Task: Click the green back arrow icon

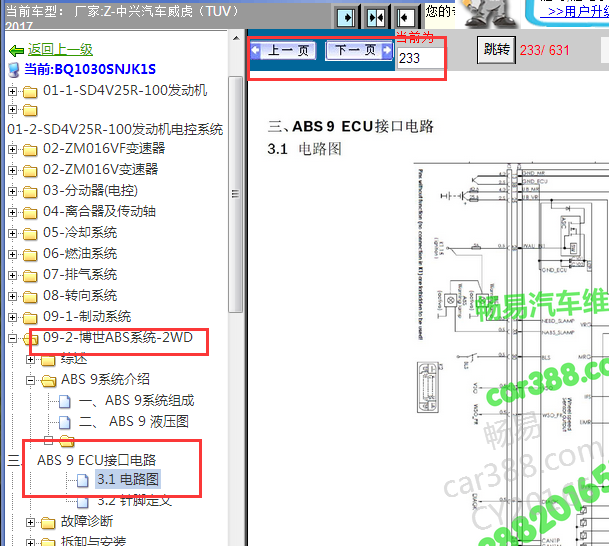Action: pos(17,50)
